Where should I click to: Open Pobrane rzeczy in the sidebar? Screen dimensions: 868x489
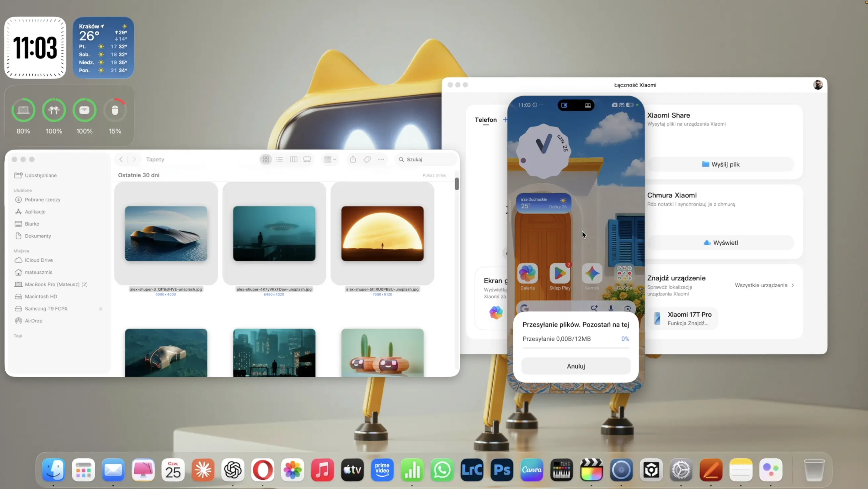[42, 200]
